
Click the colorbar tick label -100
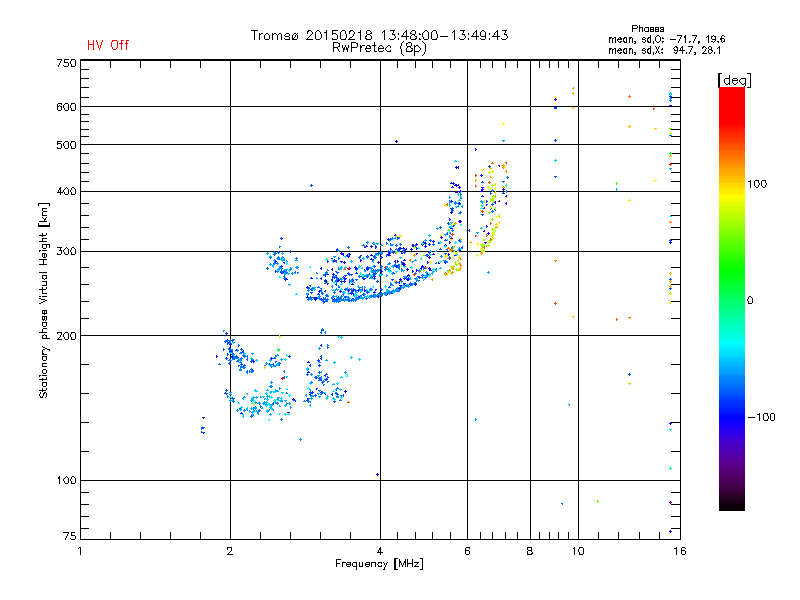[x=761, y=417]
